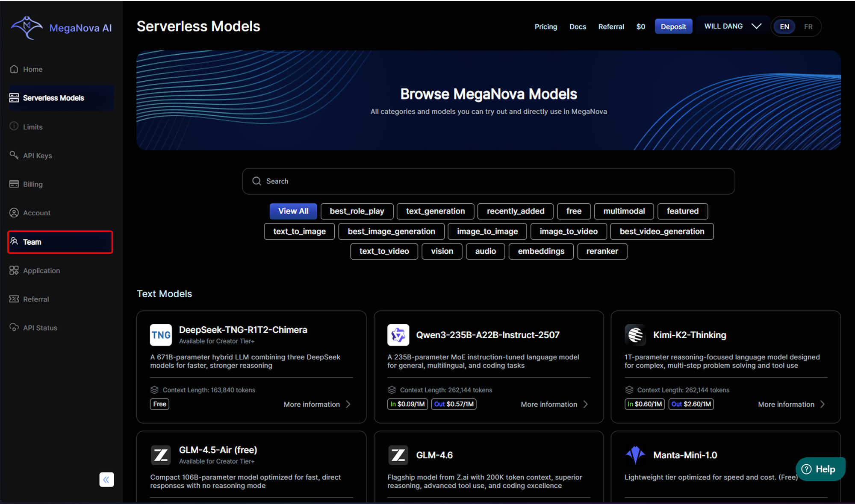
Task: Open the Limits sidebar menu item
Action: pyautogui.click(x=32, y=127)
